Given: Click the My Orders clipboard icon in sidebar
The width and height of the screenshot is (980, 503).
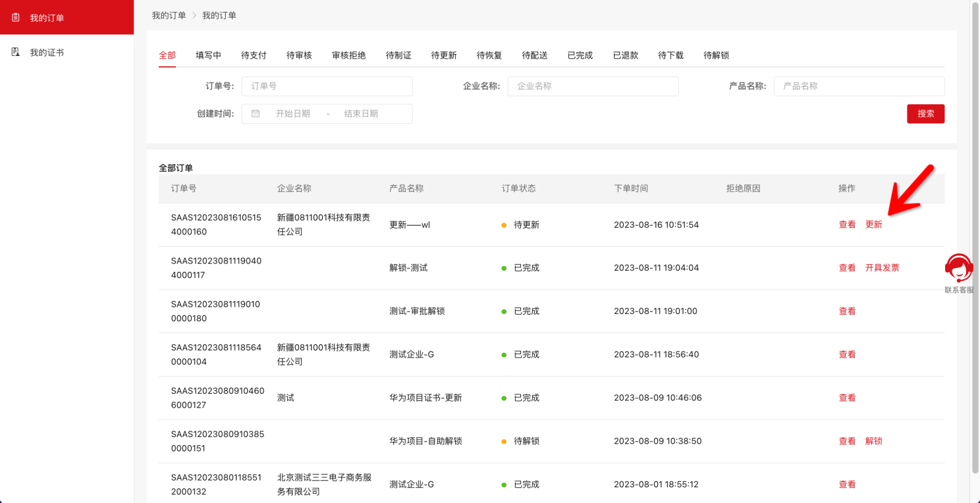Looking at the screenshot, I should click(16, 18).
